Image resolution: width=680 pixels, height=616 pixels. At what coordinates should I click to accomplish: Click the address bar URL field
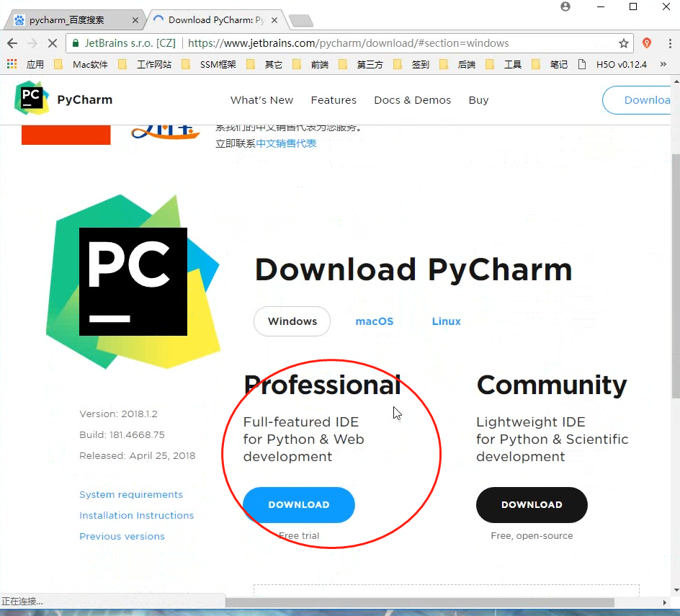pyautogui.click(x=348, y=43)
